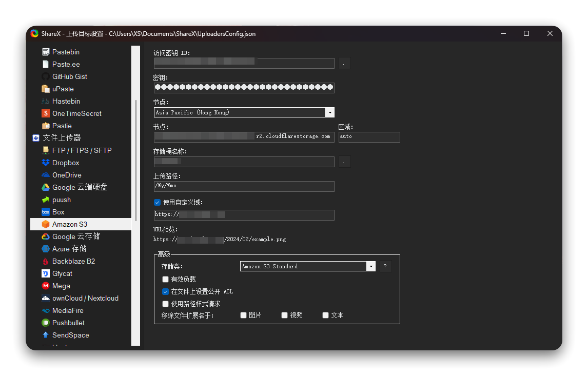588x376 pixels.
Task: Select the Backblaze B2 flame icon
Action: pyautogui.click(x=46, y=261)
